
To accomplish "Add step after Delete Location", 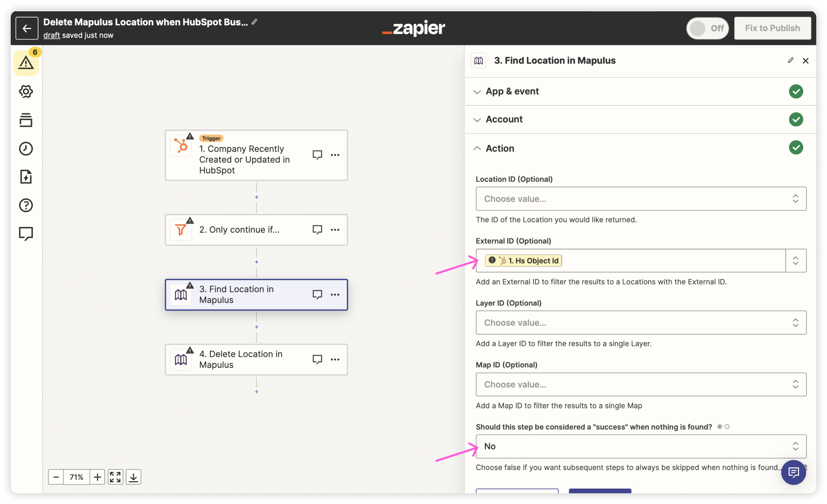I will [x=256, y=392].
